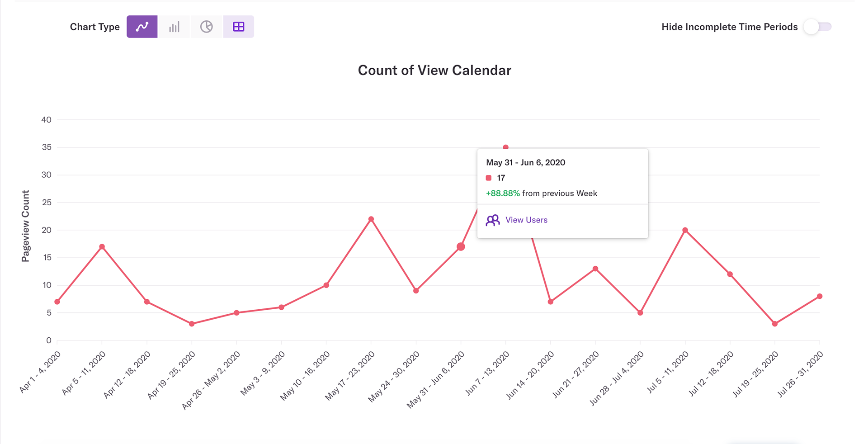Click the Jun 14 - 20 data point
This screenshot has height=444, width=868.
(551, 302)
